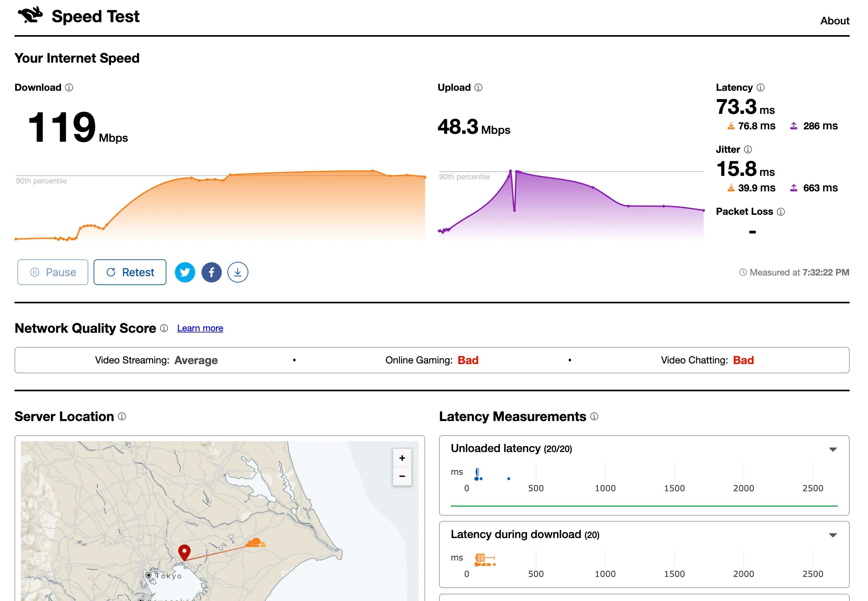Click the 286 ms upload latency
This screenshot has width=868, height=601.
tap(814, 126)
